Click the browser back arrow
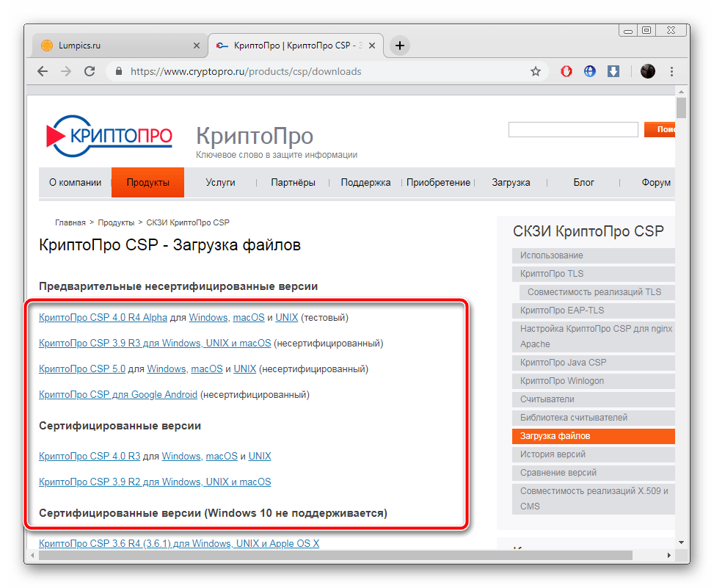714x588 pixels. [43, 71]
